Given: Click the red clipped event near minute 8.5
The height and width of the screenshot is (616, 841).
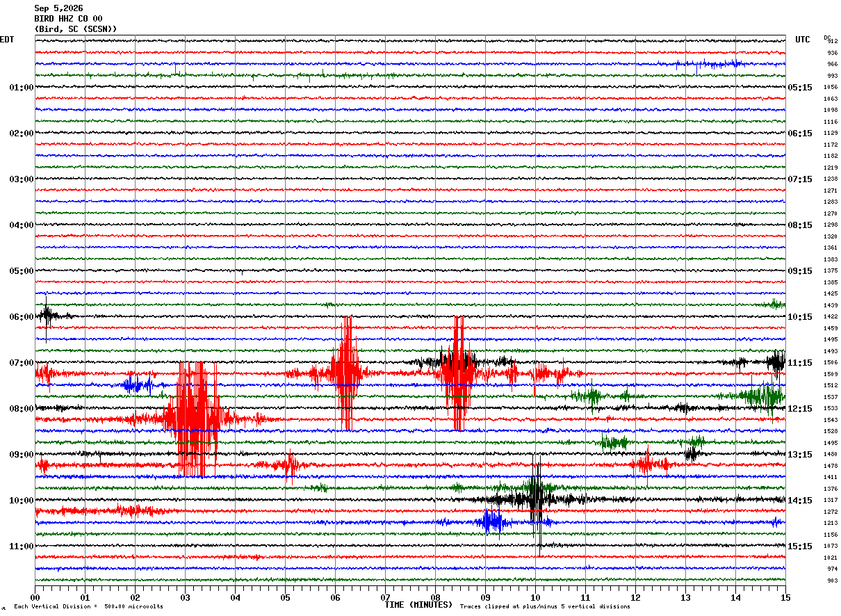Looking at the screenshot, I should [458, 373].
